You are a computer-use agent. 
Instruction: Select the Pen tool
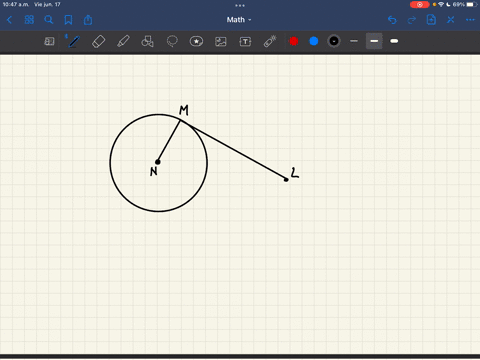[x=73, y=41]
